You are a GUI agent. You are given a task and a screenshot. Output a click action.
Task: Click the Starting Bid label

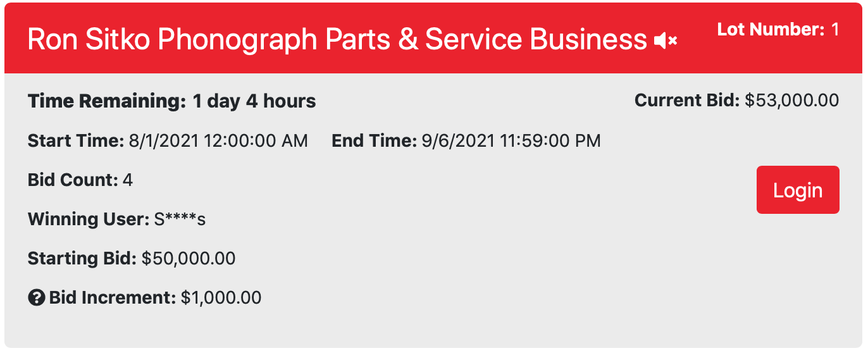(82, 258)
